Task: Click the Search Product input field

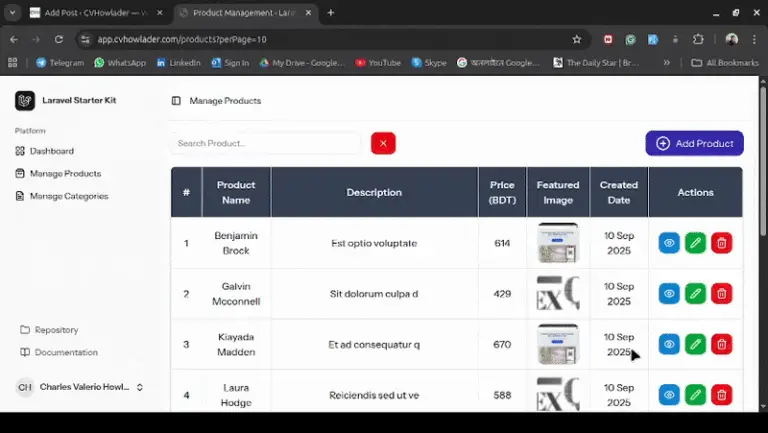Action: click(265, 143)
